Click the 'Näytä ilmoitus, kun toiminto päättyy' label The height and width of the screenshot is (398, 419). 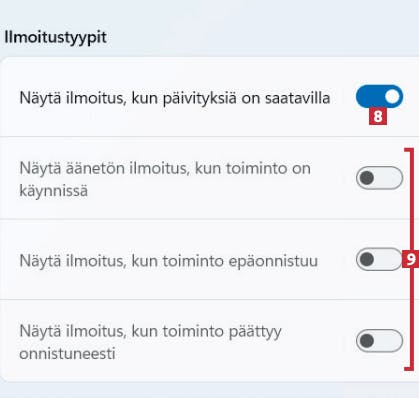pyautogui.click(x=150, y=342)
